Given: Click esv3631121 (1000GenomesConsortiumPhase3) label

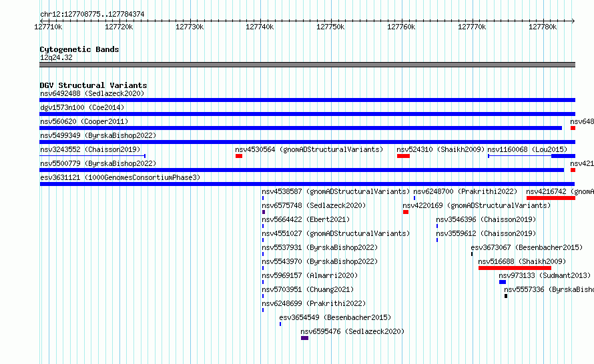Looking at the screenshot, I should click(120, 177).
